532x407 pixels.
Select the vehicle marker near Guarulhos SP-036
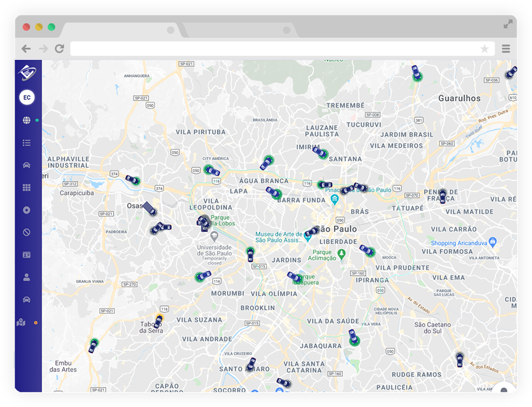pos(510,73)
